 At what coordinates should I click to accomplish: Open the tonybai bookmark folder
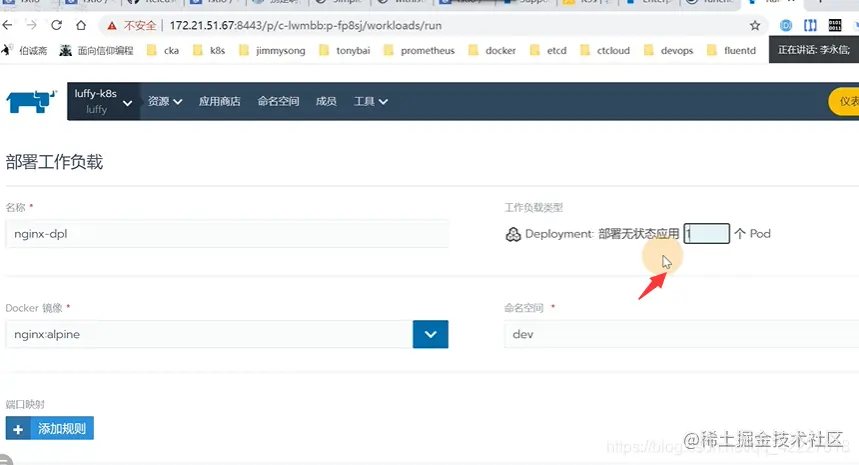(x=345, y=50)
